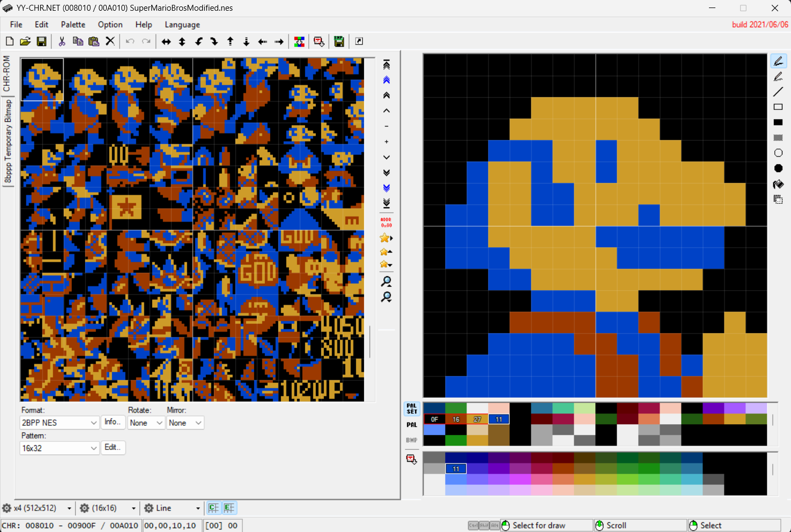Toggle the first grid button in bottom bar
The width and height of the screenshot is (791, 532).
(x=214, y=508)
